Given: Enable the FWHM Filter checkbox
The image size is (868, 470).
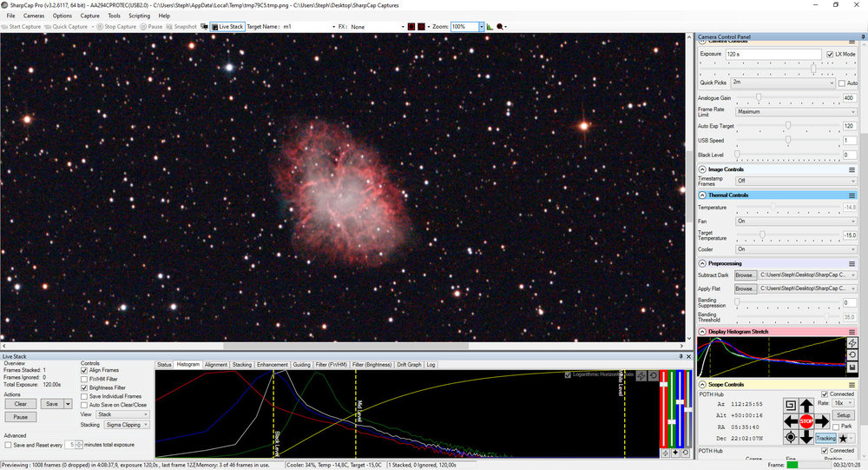Looking at the screenshot, I should [x=84, y=379].
